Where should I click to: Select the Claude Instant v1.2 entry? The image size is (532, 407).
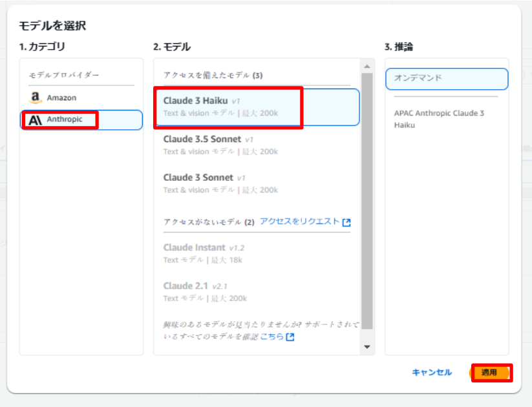(x=257, y=253)
